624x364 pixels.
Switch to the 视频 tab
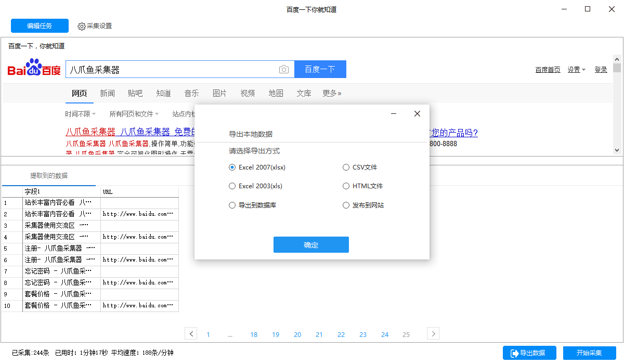click(248, 93)
